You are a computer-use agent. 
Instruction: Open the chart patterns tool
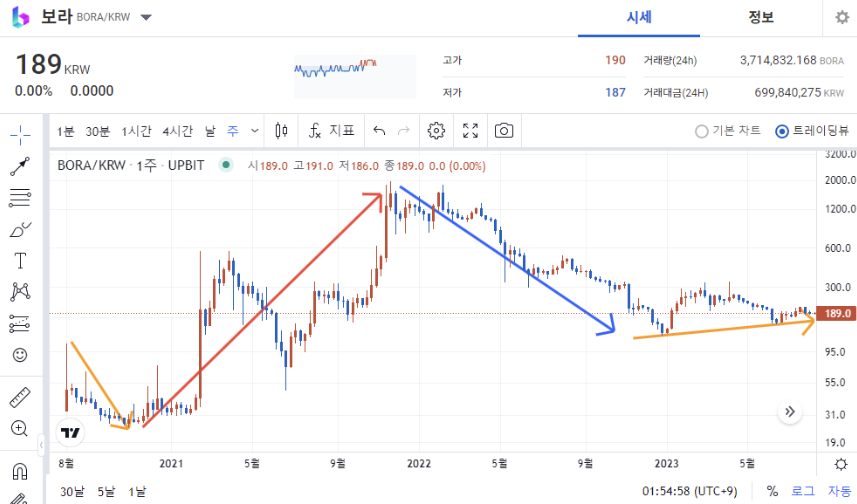point(20,292)
